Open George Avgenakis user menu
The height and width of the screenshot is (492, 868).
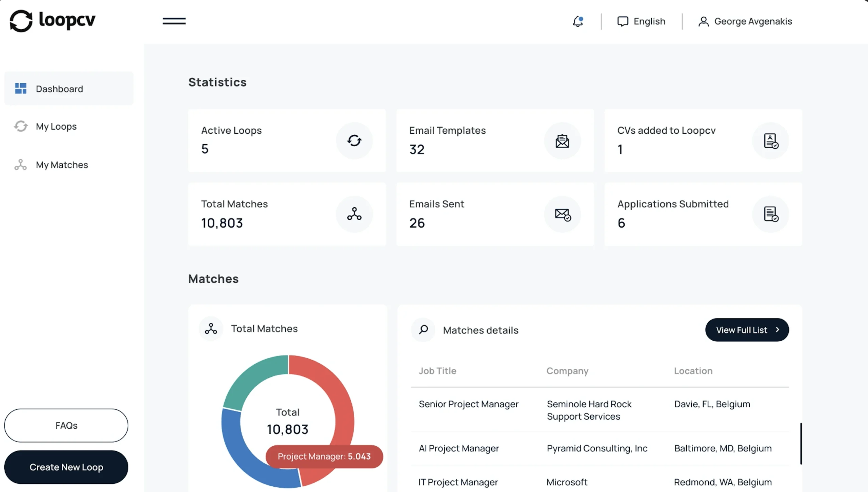pos(745,21)
